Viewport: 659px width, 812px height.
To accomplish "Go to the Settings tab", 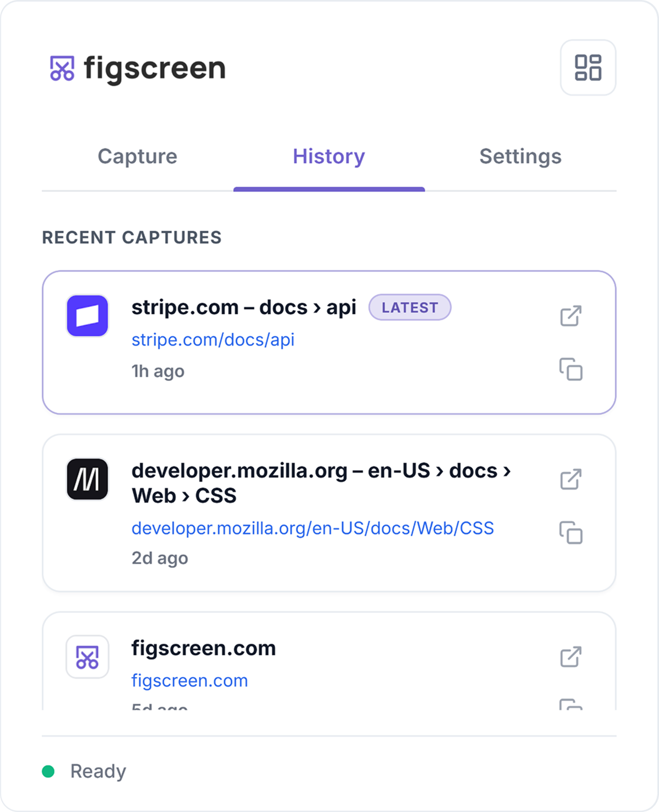I will [x=521, y=157].
